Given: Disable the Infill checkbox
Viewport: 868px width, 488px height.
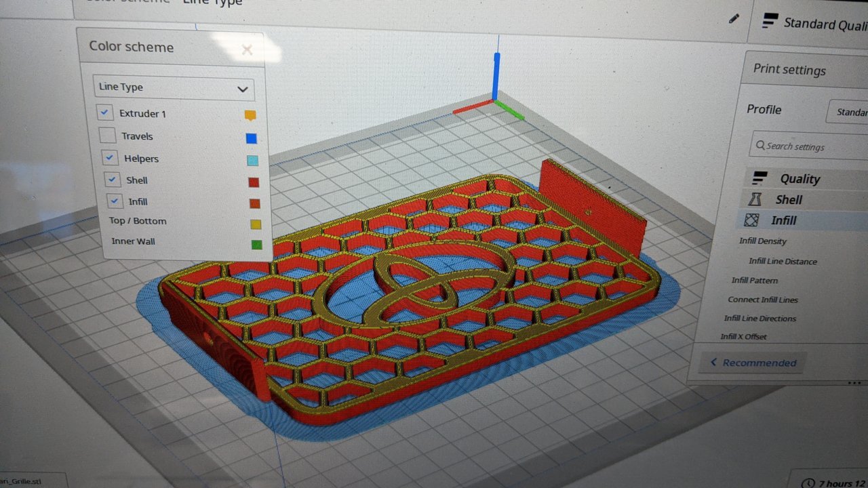Looking at the screenshot, I should click(116, 201).
